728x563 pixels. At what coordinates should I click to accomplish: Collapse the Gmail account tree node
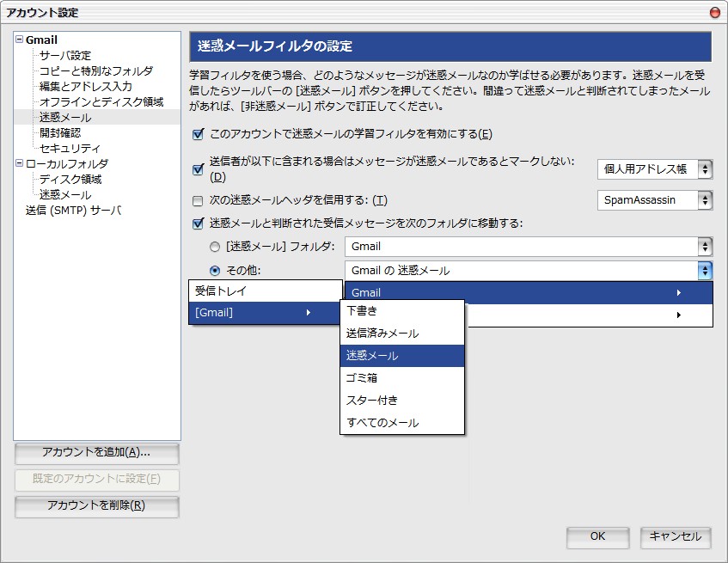pyautogui.click(x=19, y=40)
